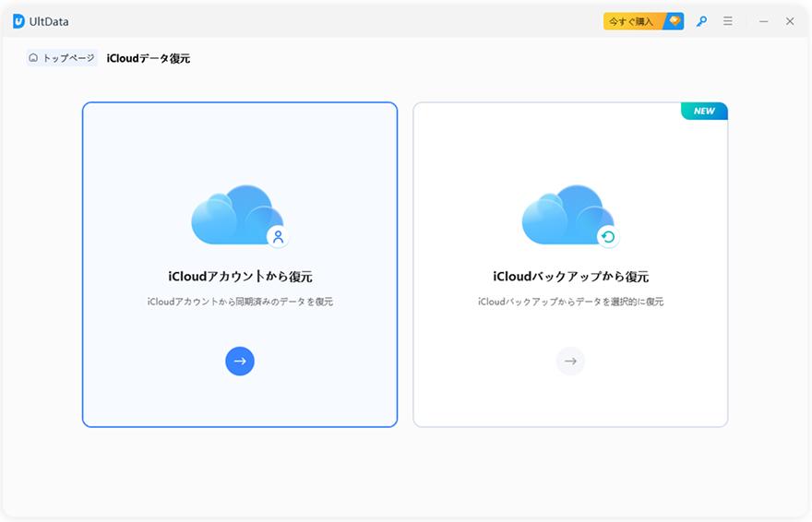
Task: Click the UltData logo icon
Action: point(18,21)
